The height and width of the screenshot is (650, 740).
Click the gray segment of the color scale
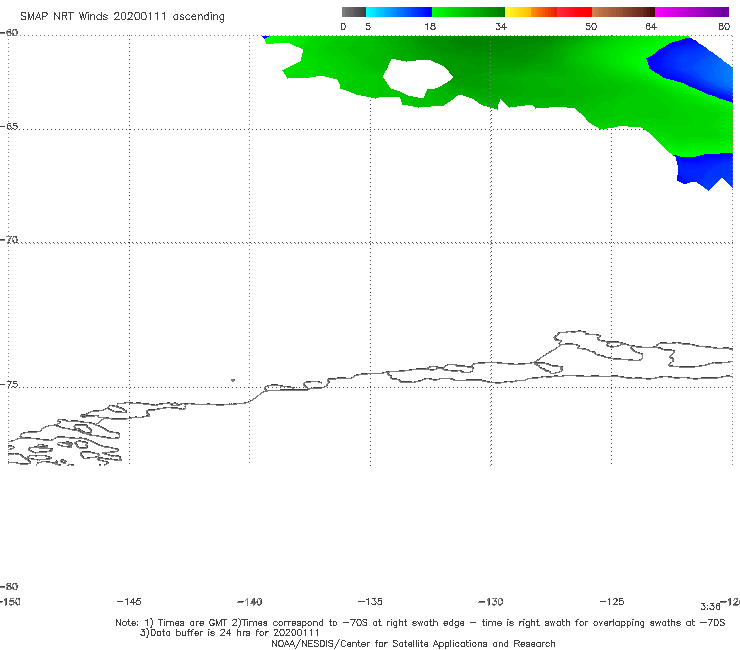tap(353, 12)
